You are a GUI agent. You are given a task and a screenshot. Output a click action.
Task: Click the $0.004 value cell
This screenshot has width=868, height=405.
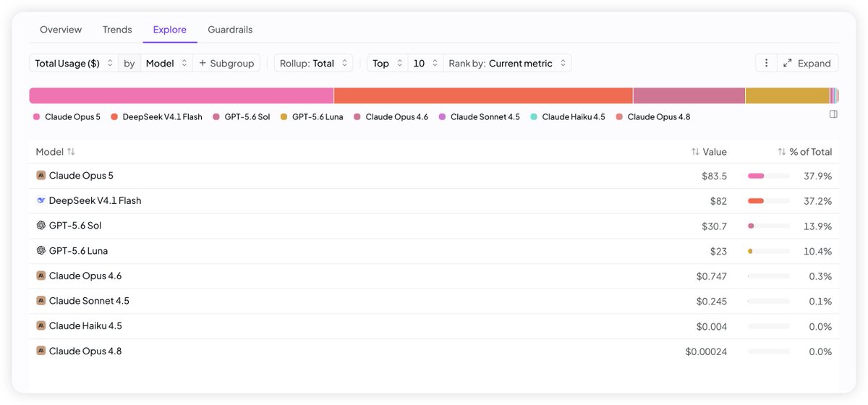pyautogui.click(x=712, y=326)
